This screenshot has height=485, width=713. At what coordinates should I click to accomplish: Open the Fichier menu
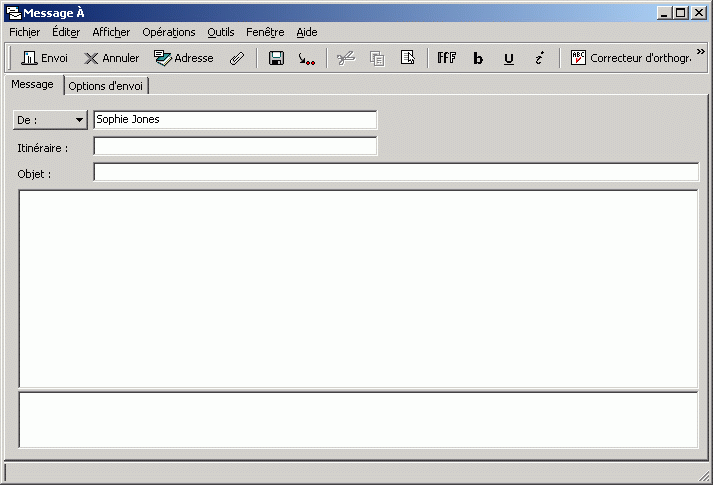[25, 32]
